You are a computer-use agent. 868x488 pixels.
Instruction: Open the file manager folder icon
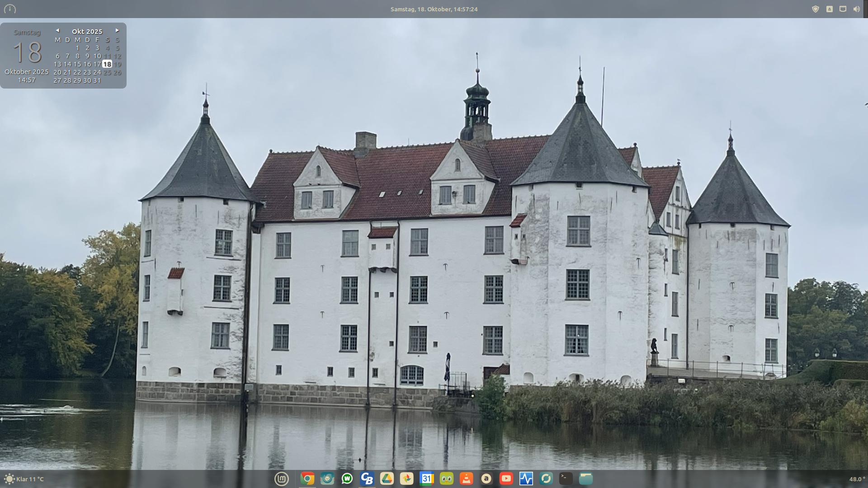click(x=585, y=479)
